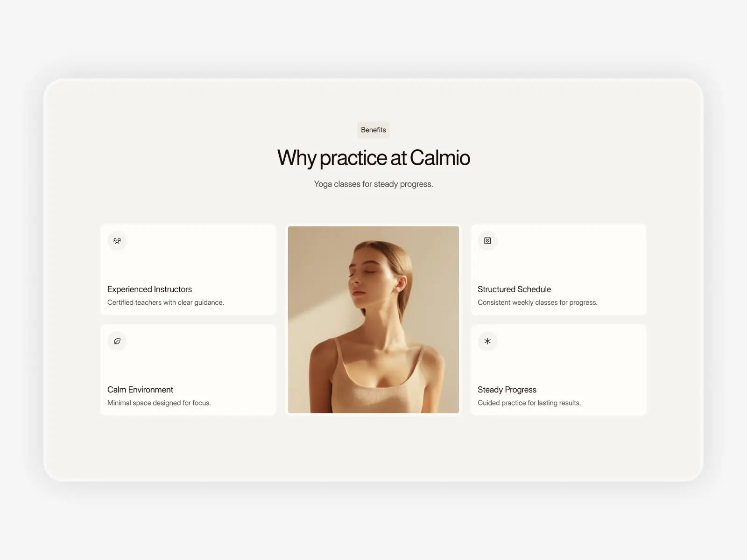This screenshot has width=747, height=560.
Task: Click the people icon above Experienced Instructors
Action: [117, 241]
